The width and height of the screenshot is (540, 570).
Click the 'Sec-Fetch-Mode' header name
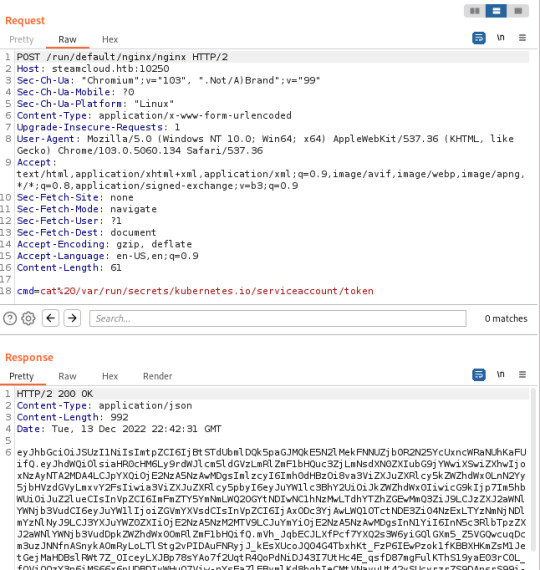[x=57, y=209]
